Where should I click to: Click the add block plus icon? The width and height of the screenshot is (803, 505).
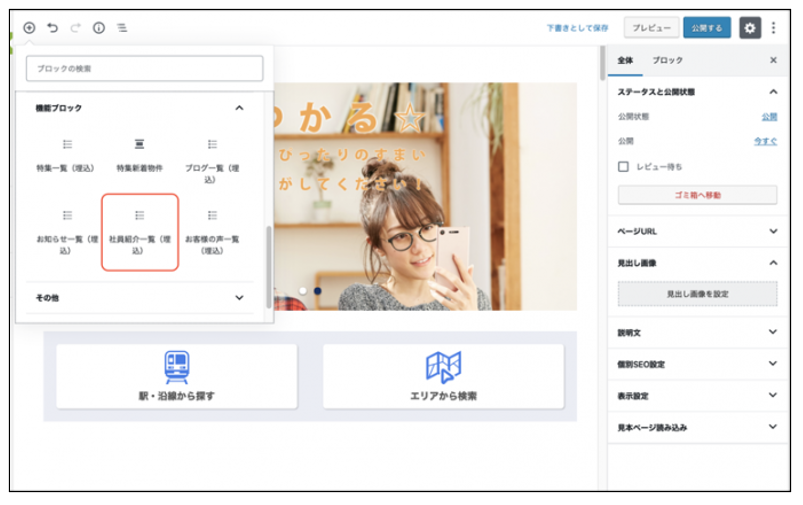[29, 28]
